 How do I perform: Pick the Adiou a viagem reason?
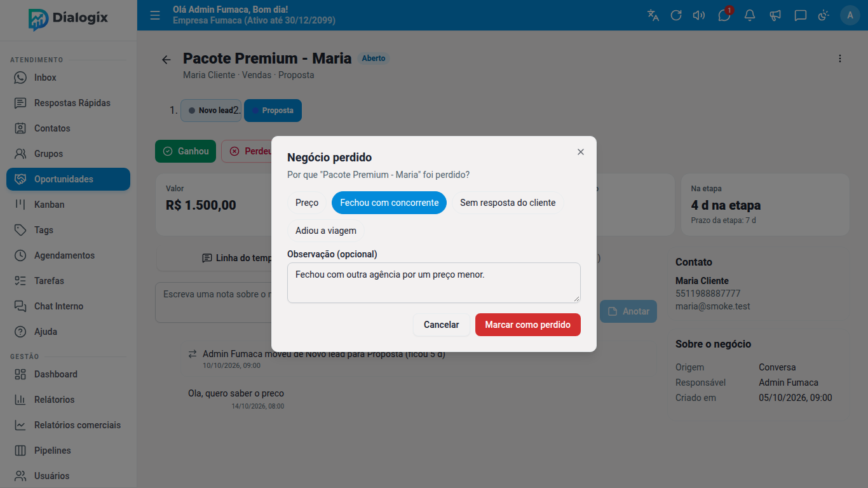point(326,231)
